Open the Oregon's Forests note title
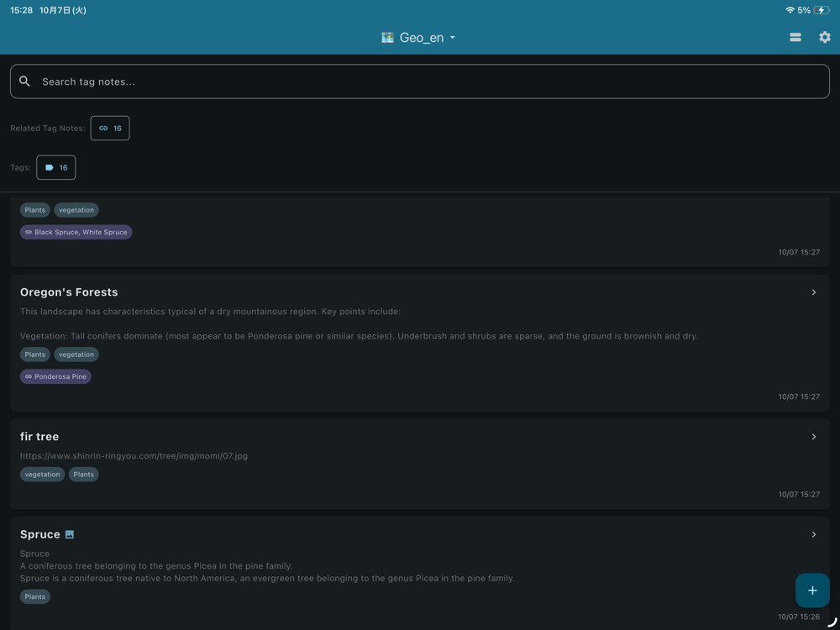The height and width of the screenshot is (630, 840). [69, 292]
